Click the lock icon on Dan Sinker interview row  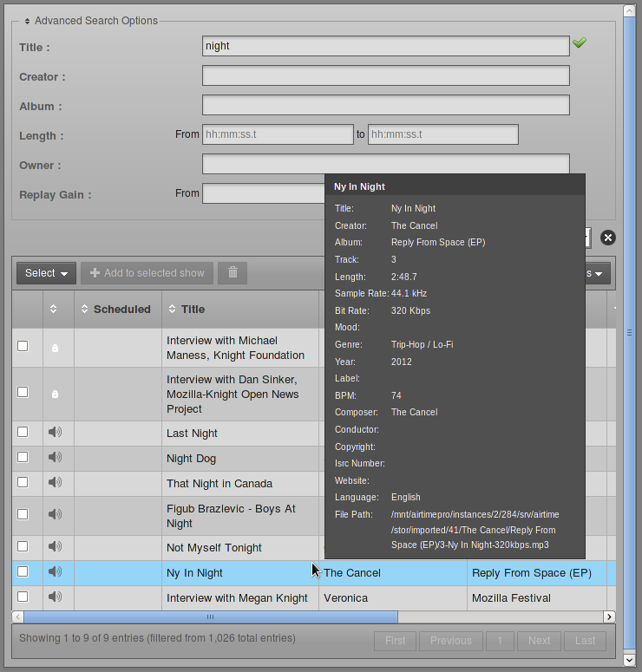tap(55, 394)
